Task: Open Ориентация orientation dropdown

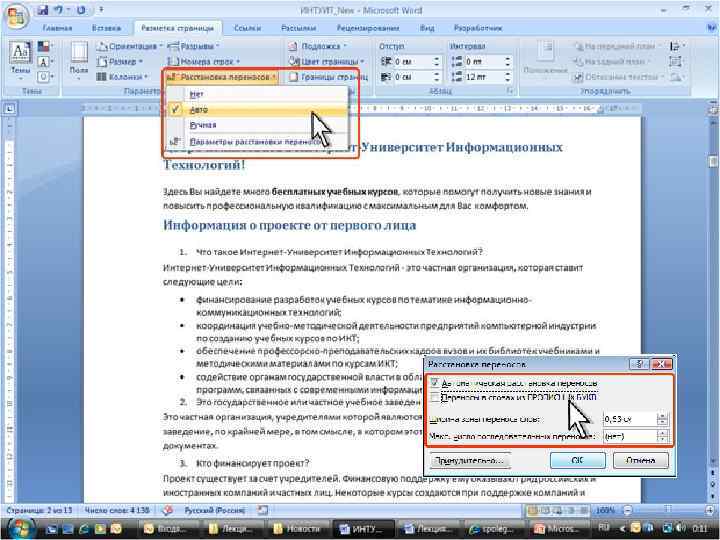Action: point(130,46)
